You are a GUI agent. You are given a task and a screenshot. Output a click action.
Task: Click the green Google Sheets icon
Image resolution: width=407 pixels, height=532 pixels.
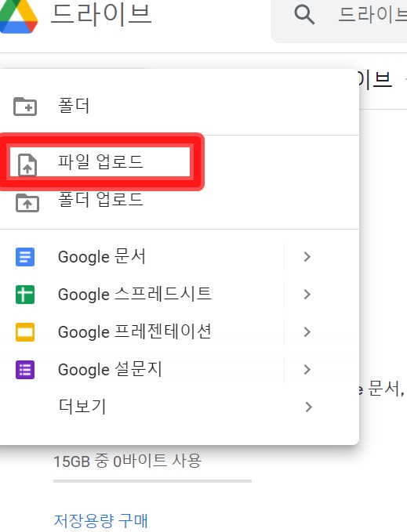pos(25,295)
